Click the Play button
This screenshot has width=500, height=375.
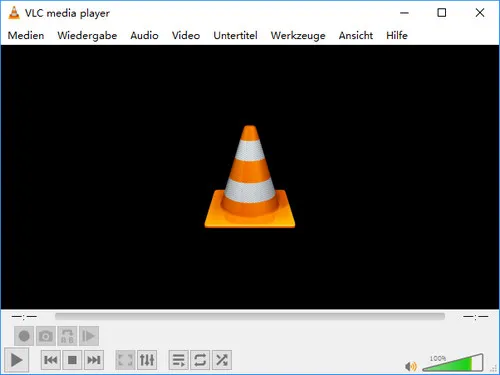16,360
